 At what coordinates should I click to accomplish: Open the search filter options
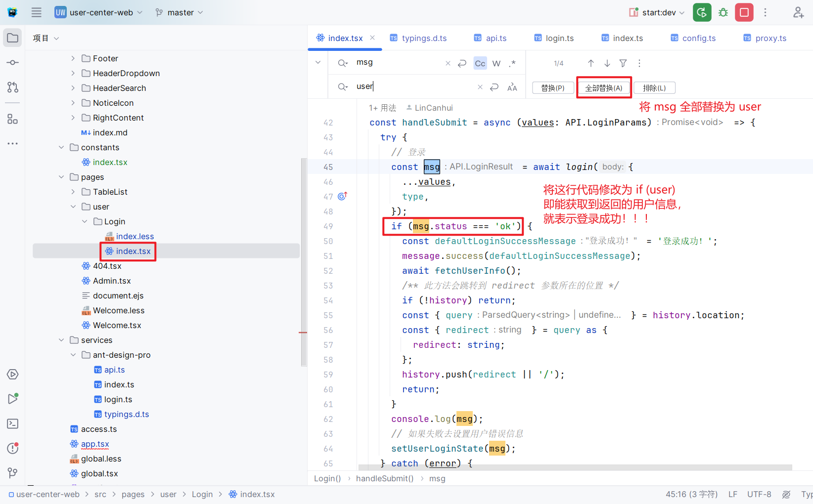(x=623, y=63)
